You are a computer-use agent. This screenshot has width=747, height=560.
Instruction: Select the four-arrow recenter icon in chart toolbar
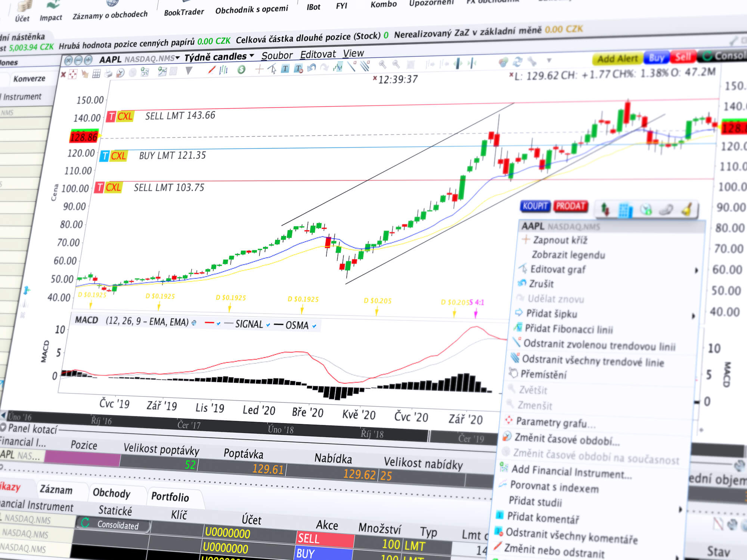pos(73,74)
